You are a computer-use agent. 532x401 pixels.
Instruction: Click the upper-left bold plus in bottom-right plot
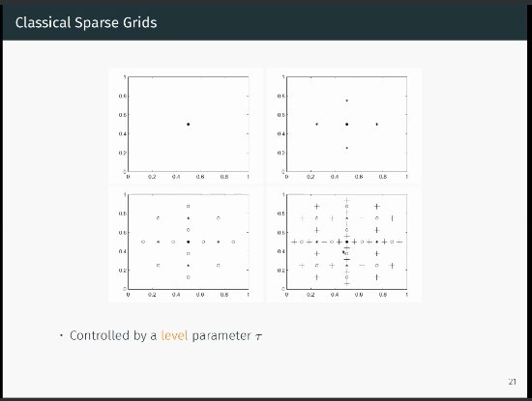[316, 206]
